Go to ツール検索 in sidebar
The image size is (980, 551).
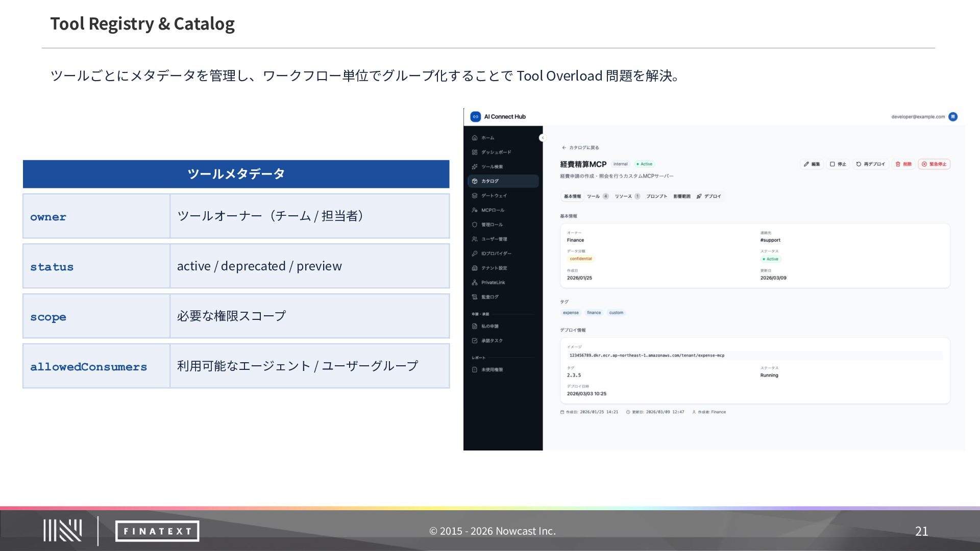[492, 167]
